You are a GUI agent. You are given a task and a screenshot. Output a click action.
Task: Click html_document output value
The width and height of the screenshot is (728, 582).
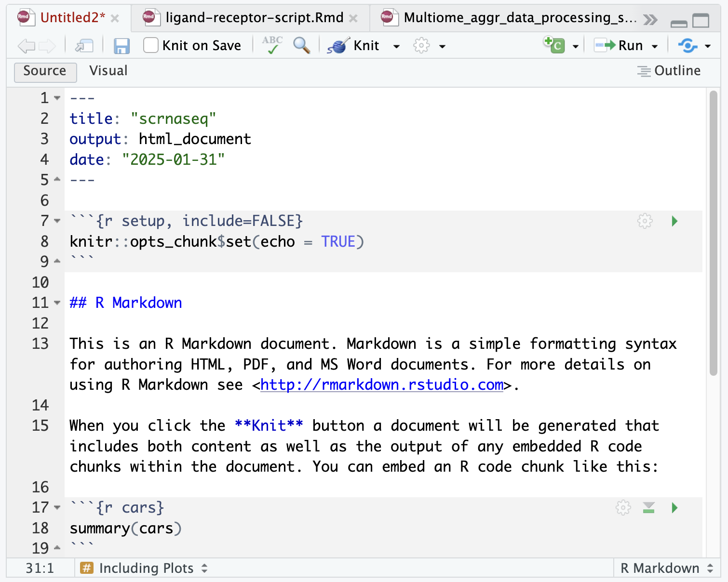(x=195, y=139)
